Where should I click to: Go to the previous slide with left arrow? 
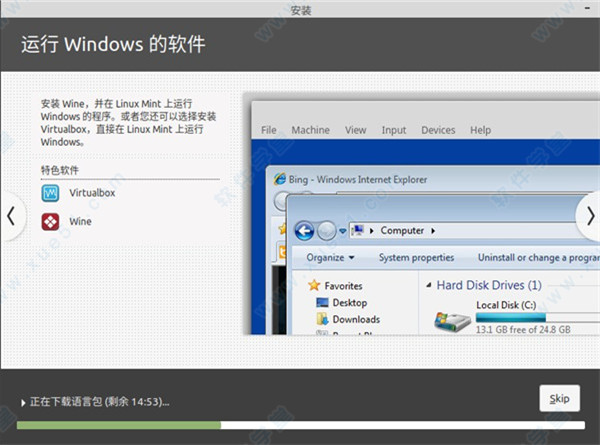coord(11,216)
